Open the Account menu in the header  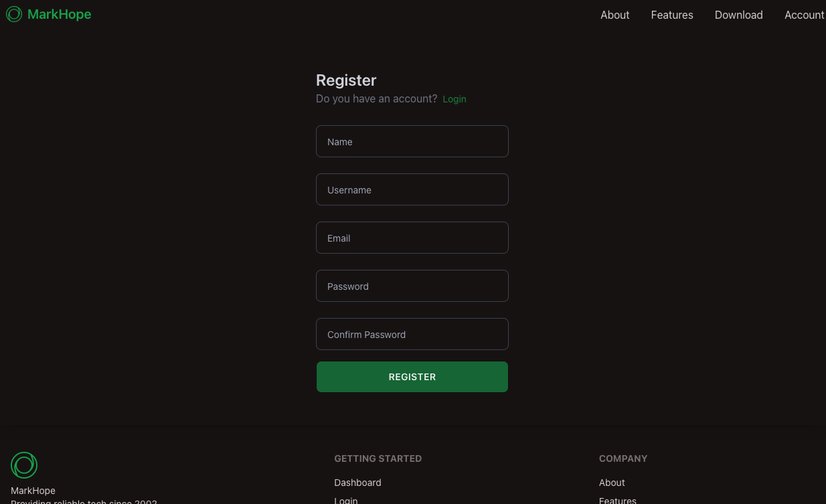(804, 15)
